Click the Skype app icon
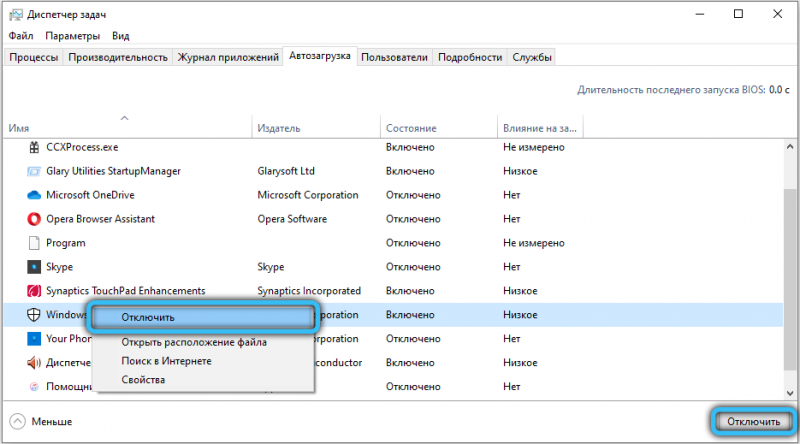The image size is (800, 444). [x=34, y=267]
